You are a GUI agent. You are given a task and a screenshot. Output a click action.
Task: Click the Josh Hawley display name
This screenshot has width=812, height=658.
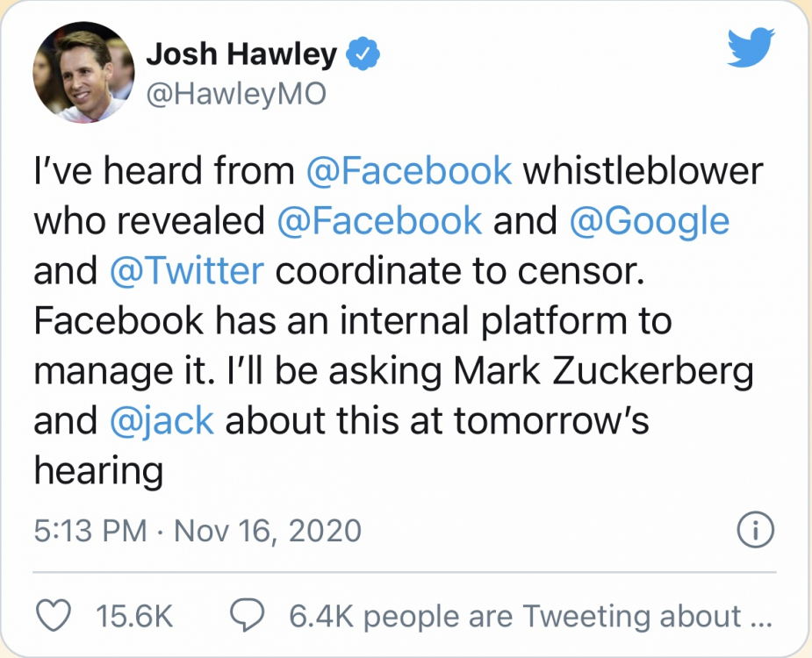click(x=241, y=55)
